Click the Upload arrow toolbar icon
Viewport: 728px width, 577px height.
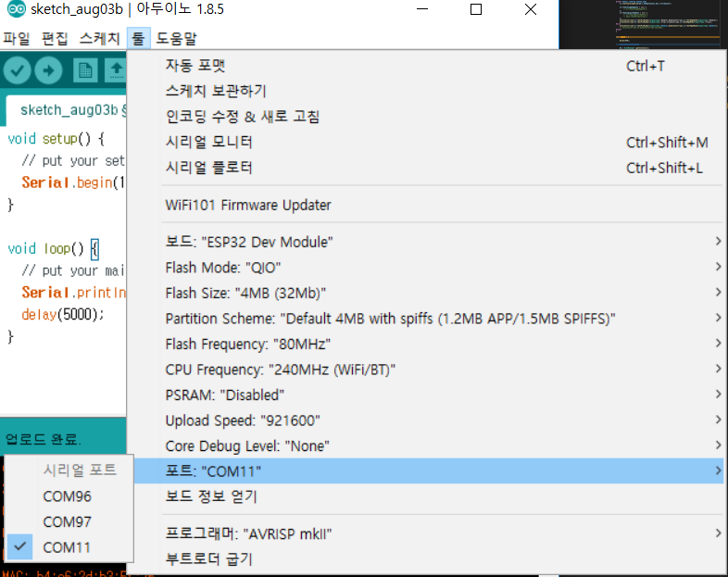(x=48, y=70)
